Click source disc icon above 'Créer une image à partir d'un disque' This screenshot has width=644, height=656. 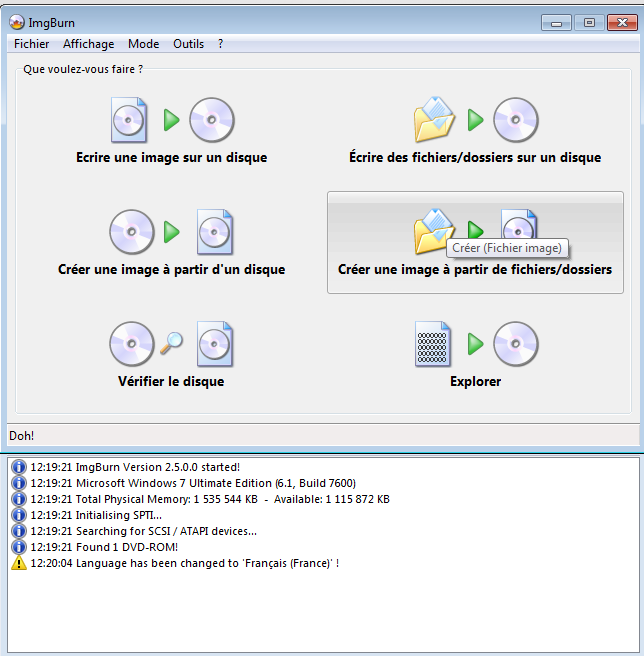click(x=132, y=232)
